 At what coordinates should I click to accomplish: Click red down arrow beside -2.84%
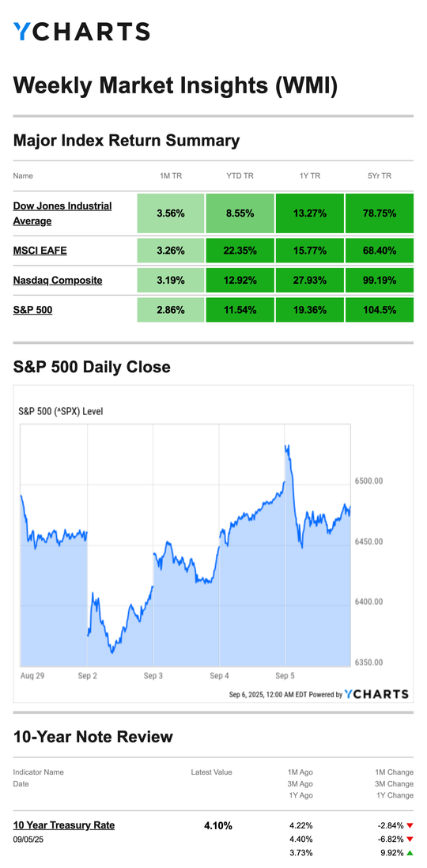point(410,826)
